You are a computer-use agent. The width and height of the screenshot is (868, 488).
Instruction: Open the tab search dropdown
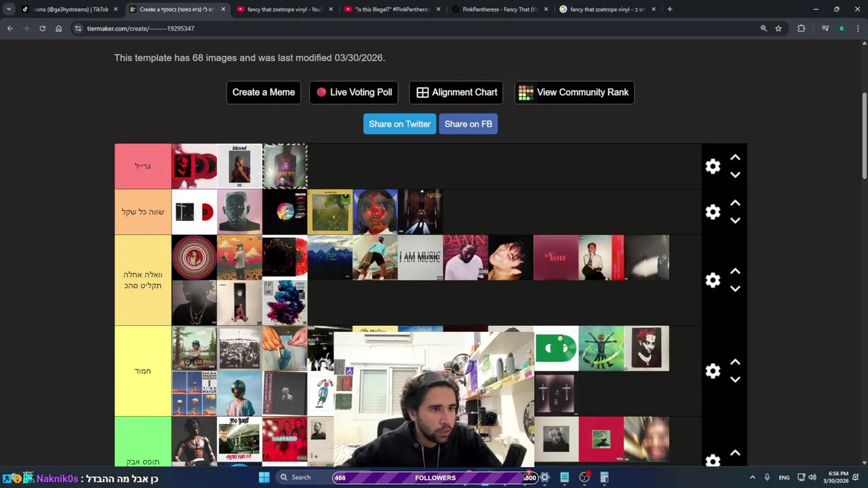[9, 9]
